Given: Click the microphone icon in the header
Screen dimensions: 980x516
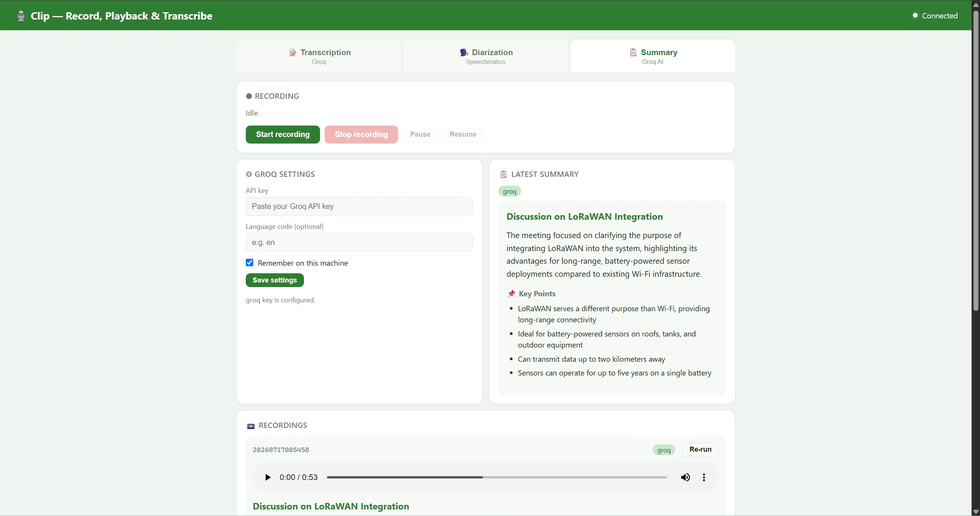Looking at the screenshot, I should (x=21, y=16).
